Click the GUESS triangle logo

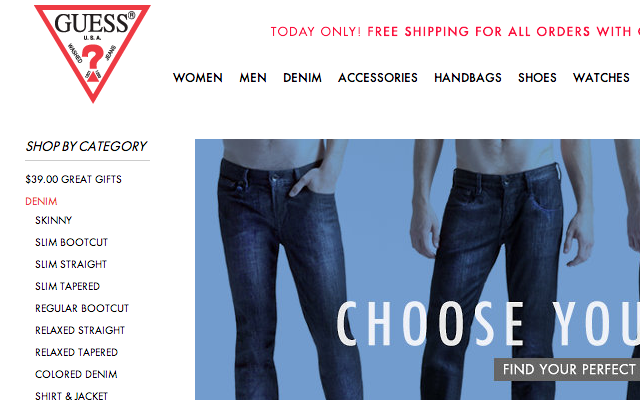coord(93,53)
